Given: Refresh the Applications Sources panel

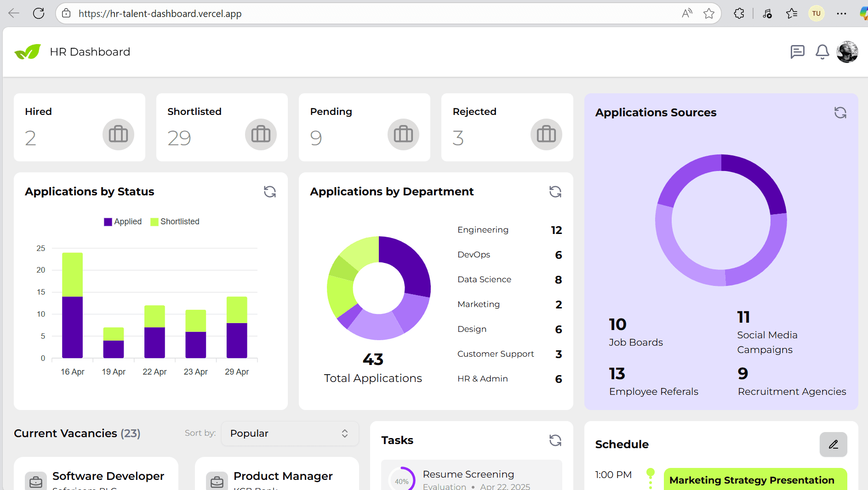Looking at the screenshot, I should click(840, 113).
